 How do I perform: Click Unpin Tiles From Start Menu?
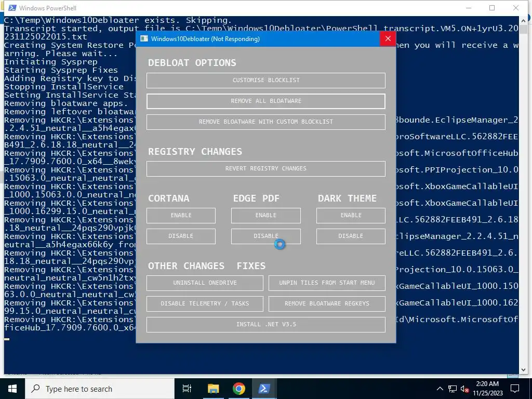tap(327, 283)
